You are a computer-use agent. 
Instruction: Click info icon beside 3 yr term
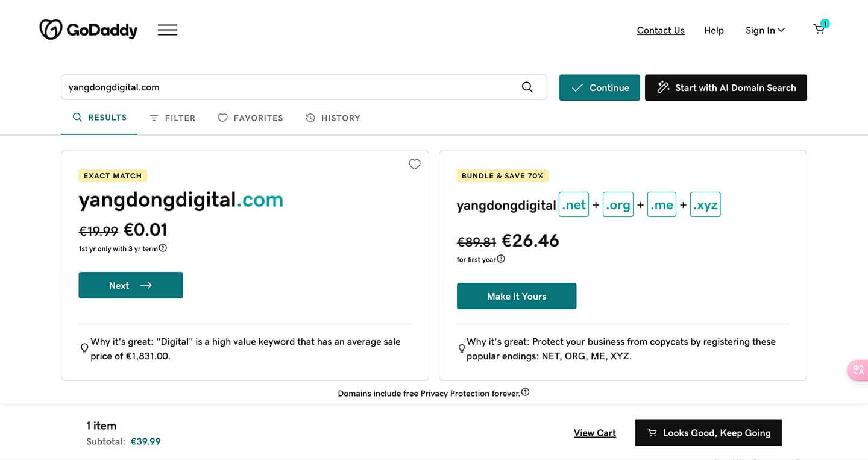(163, 248)
